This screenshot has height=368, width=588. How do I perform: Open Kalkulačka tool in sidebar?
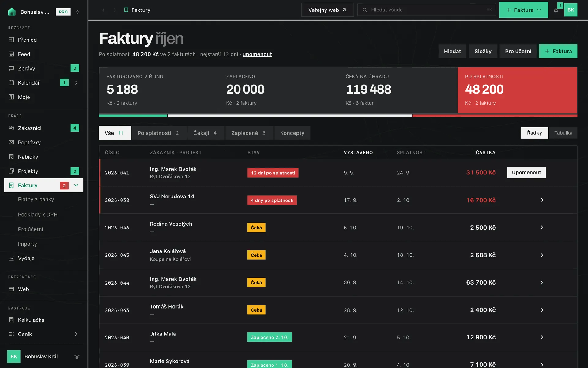pyautogui.click(x=43, y=320)
